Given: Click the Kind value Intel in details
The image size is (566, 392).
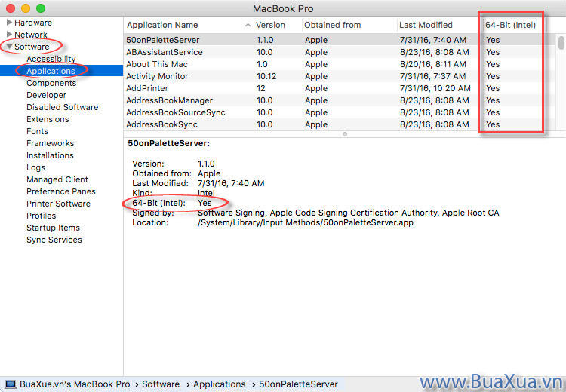Looking at the screenshot, I should click(206, 193).
